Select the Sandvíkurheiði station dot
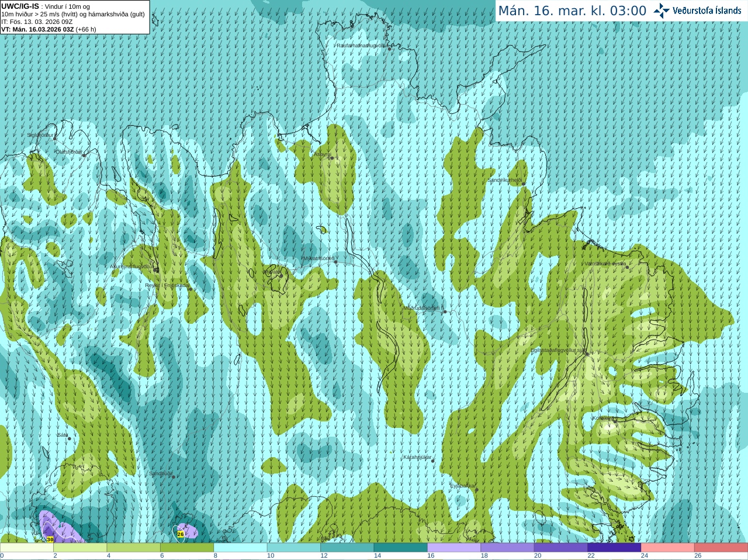This screenshot has width=748, height=560. click(x=524, y=184)
